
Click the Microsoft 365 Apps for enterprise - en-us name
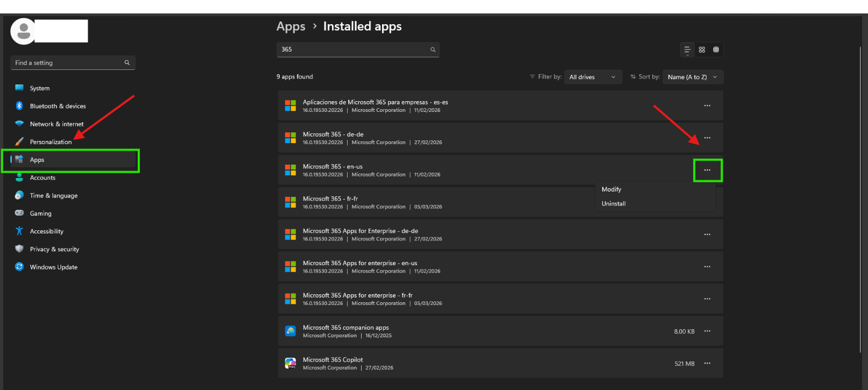point(360,263)
